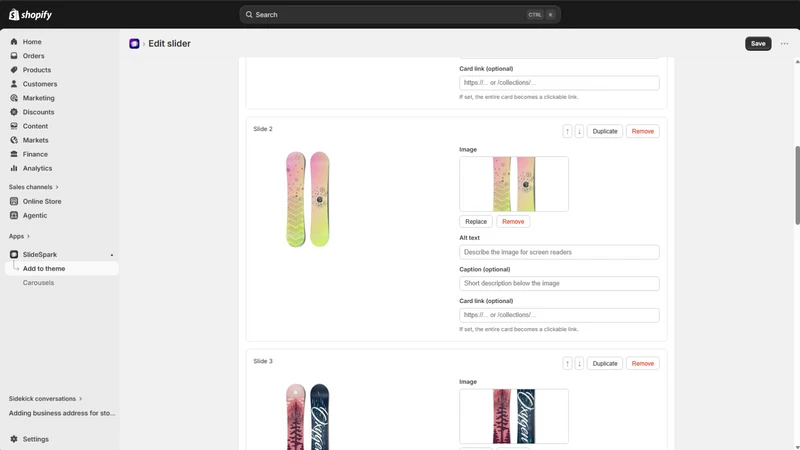Click the SlideSpark breadcrumb app icon
The image size is (800, 450).
(x=134, y=43)
